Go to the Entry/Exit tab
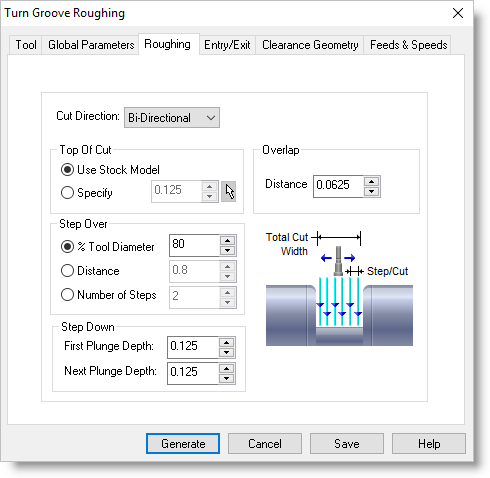The width and height of the screenshot is (490, 478). [x=227, y=45]
